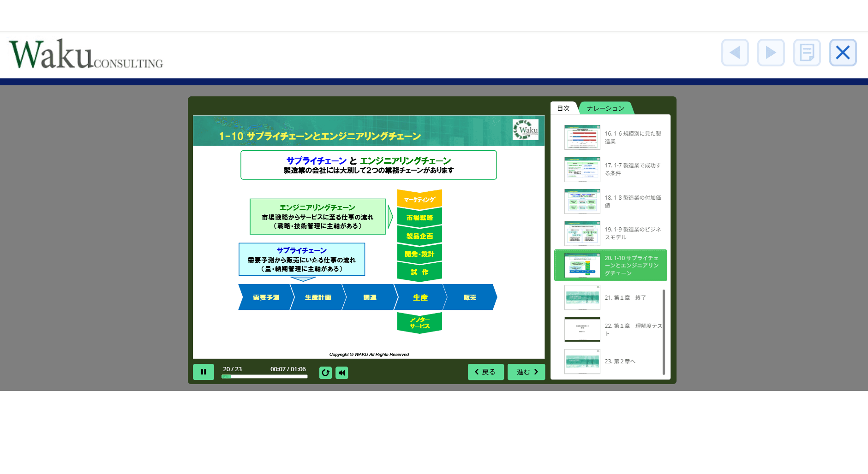Click the マーケティング block in slide

pyautogui.click(x=419, y=199)
